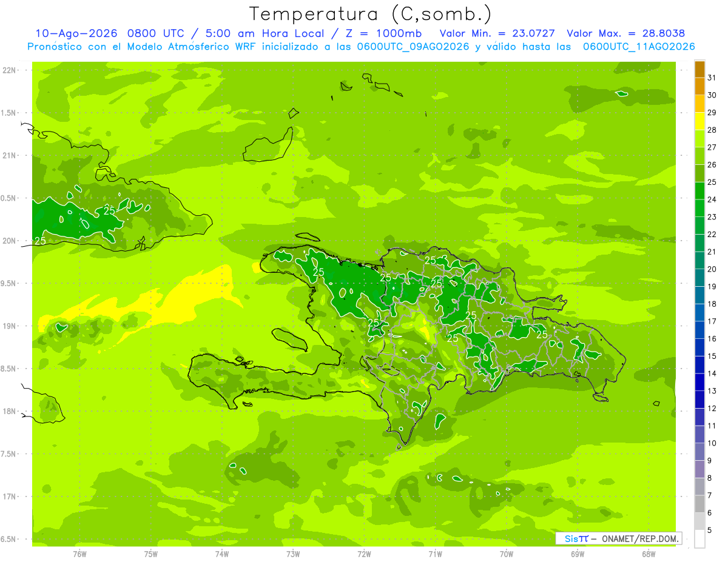
Task: Click the "22N" latitude label
Action: coord(9,70)
